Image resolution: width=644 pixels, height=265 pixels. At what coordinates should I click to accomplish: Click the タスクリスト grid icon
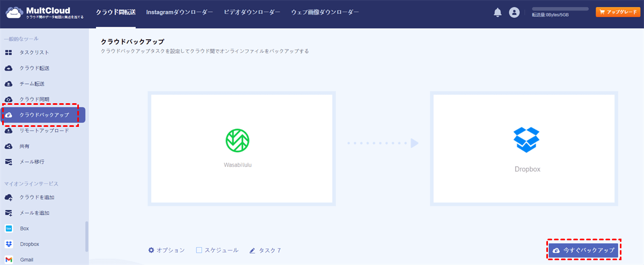click(9, 53)
